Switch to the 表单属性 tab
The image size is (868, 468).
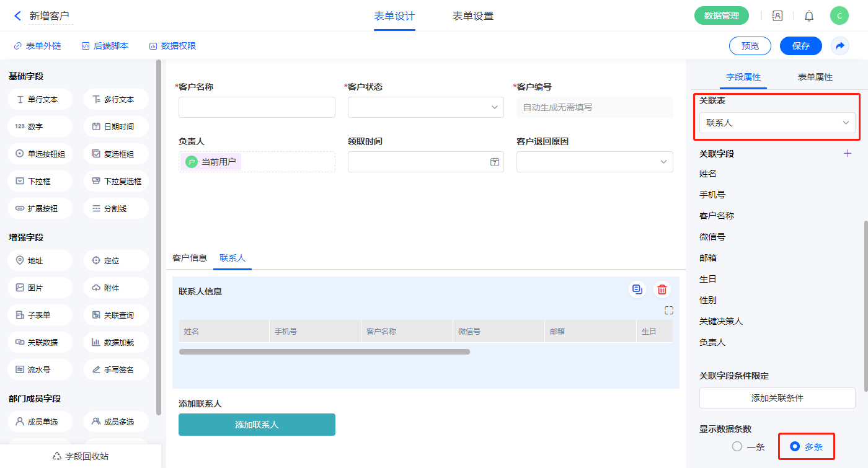[x=815, y=77]
